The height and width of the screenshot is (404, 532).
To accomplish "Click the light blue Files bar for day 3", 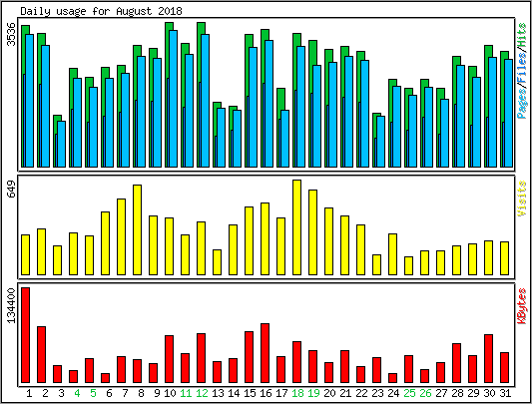I will (x=62, y=145).
